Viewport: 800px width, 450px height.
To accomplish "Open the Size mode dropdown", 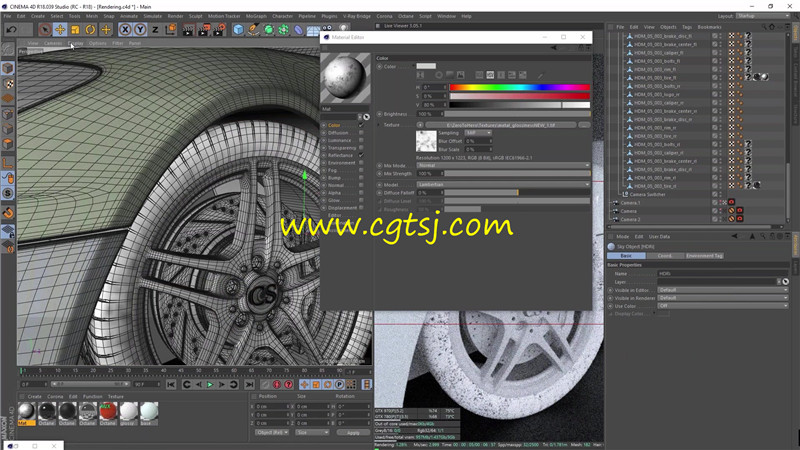I will click(312, 432).
